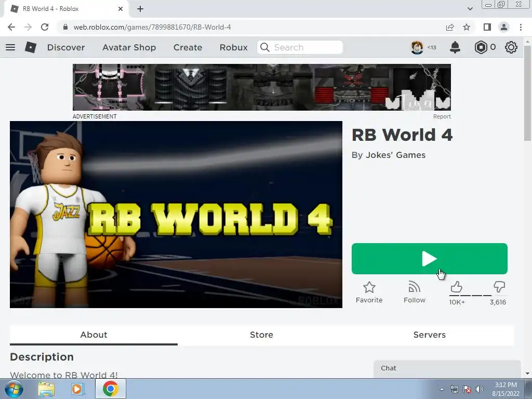Open the Create menu item
This screenshot has width=532, height=399.
pos(188,47)
